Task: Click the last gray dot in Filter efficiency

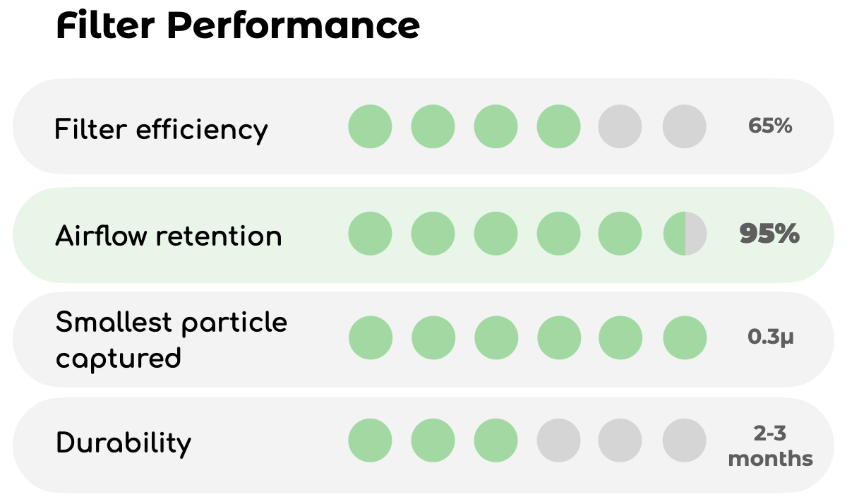Action: click(684, 126)
